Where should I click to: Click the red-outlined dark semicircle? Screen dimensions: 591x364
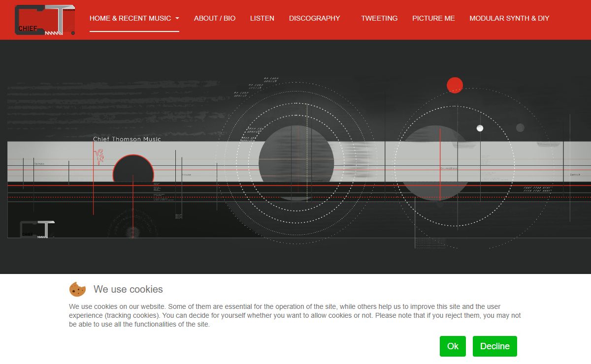(133, 169)
